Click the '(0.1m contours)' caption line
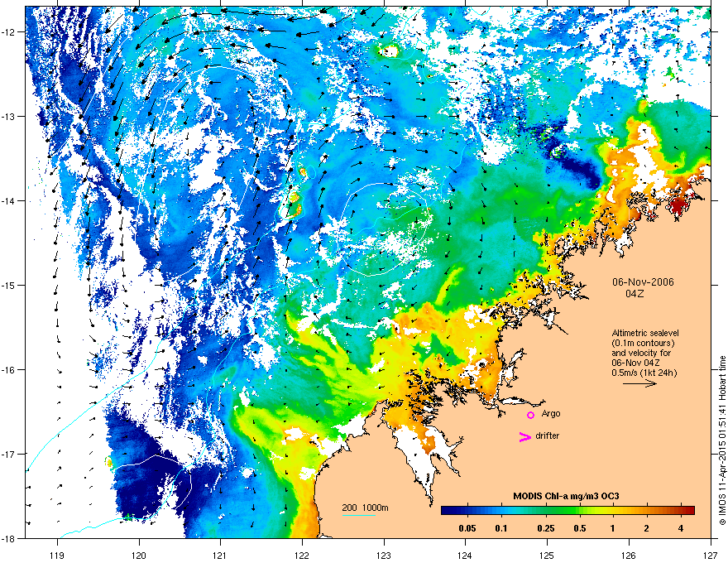Image resolution: width=728 pixels, height=563 pixels. (x=643, y=343)
